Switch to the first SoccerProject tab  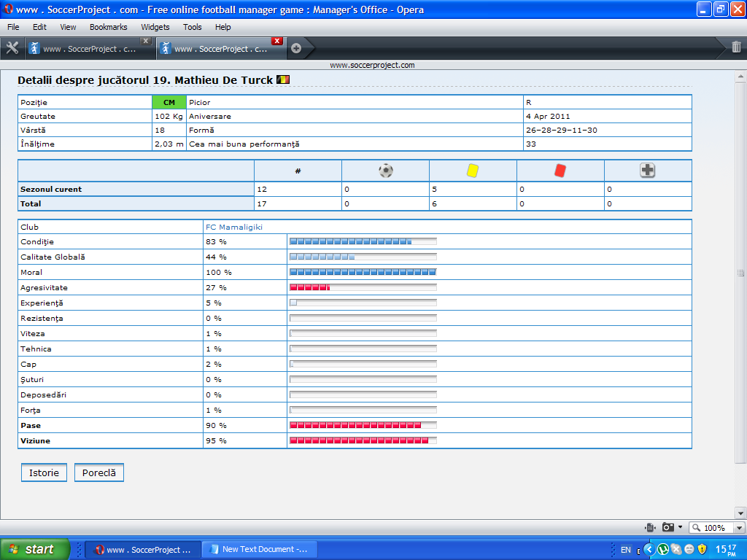88,49
